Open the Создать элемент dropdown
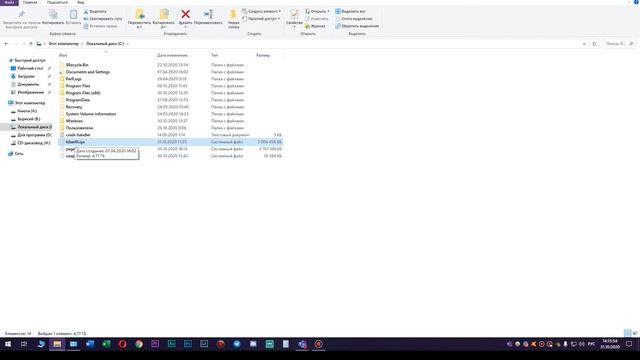This screenshot has height=360, width=640. (x=262, y=11)
